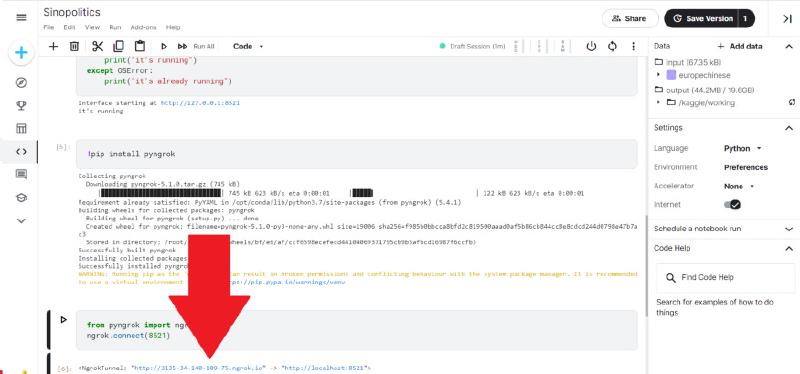Cut cell using the scissors icon

(x=97, y=46)
